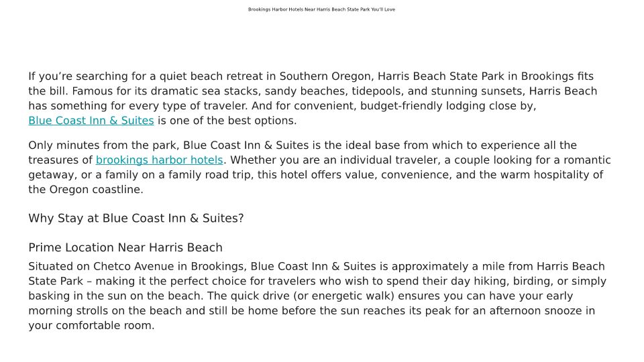Follow the brookings harbor hotels link

pyautogui.click(x=159, y=160)
